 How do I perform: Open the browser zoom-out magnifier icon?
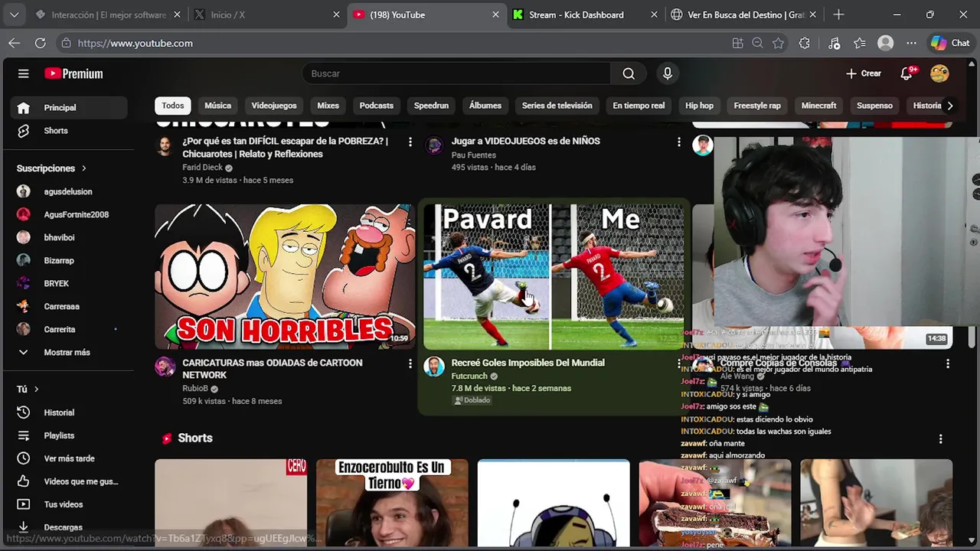coord(758,43)
